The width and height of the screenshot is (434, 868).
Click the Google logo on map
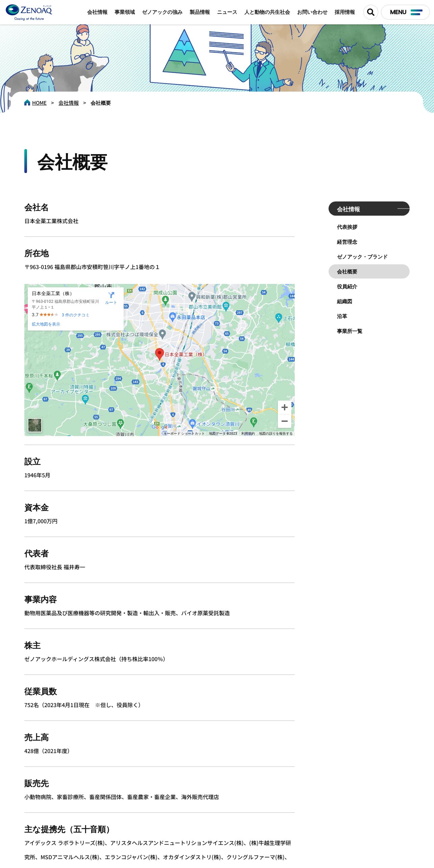[x=160, y=427]
